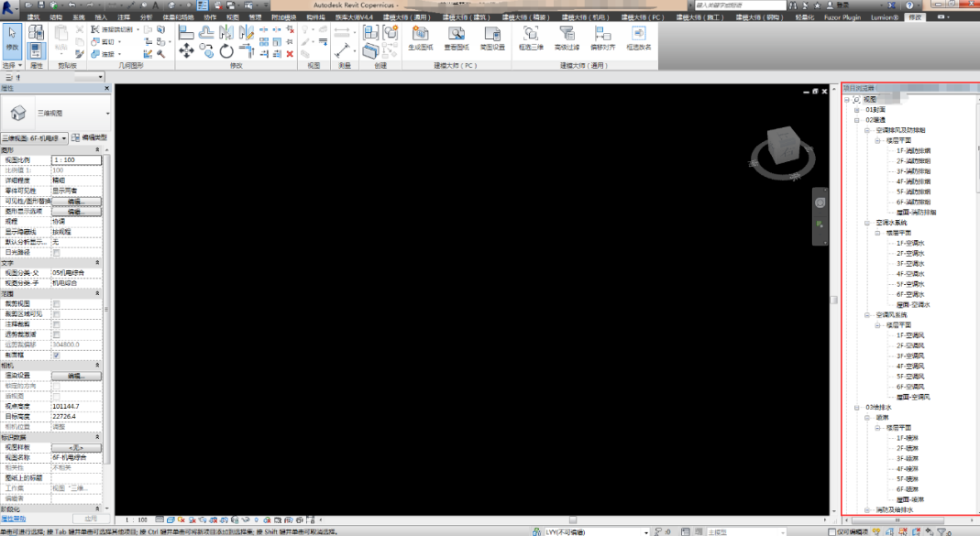Open the 三维视图 type selector dropdown
This screenshot has width=980, height=536.
point(107,113)
